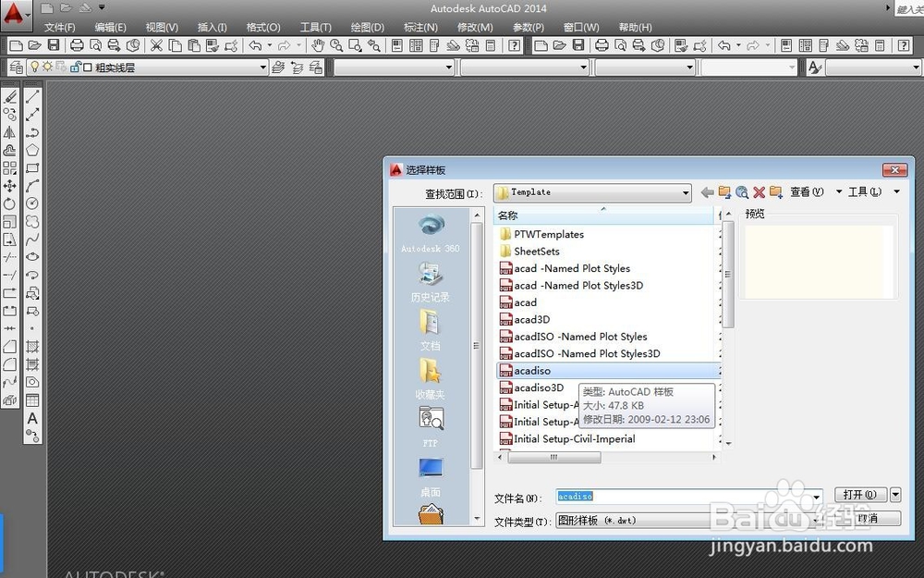Click the 打开(O) button
The width and height of the screenshot is (924, 578).
pyautogui.click(x=860, y=494)
